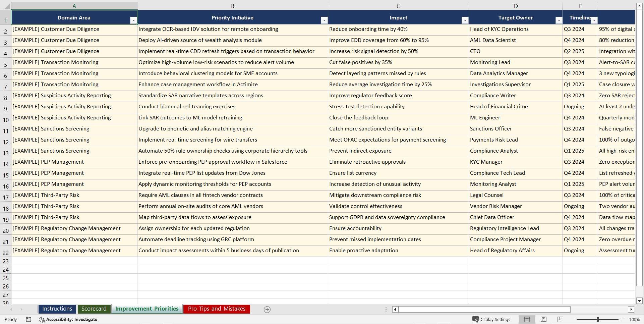Open the zoom dialog via 100% label
Viewport: 644px width, 324px height.
coord(634,319)
